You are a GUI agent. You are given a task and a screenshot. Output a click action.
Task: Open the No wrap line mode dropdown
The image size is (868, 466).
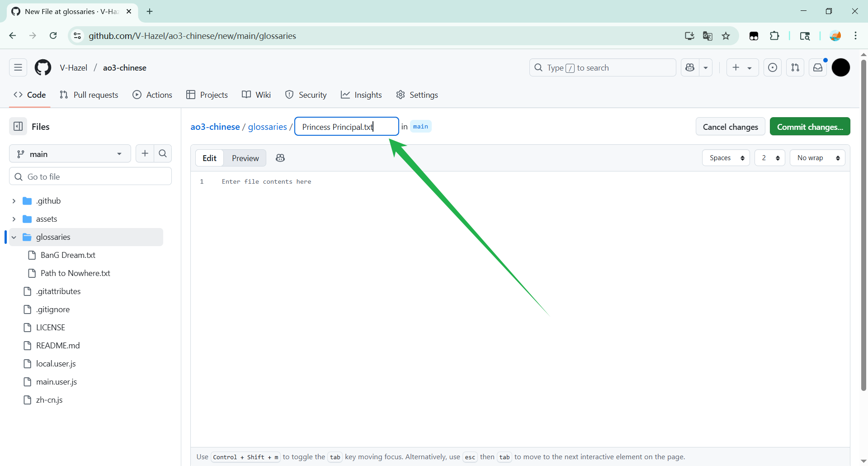[817, 158]
